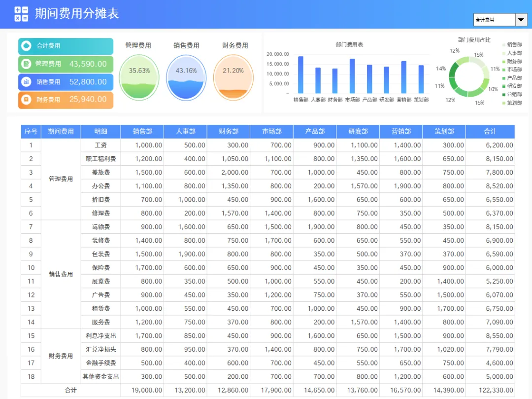Click the merged 财务费用 category cell in table
This screenshot has width=532, height=399.
tap(61, 356)
